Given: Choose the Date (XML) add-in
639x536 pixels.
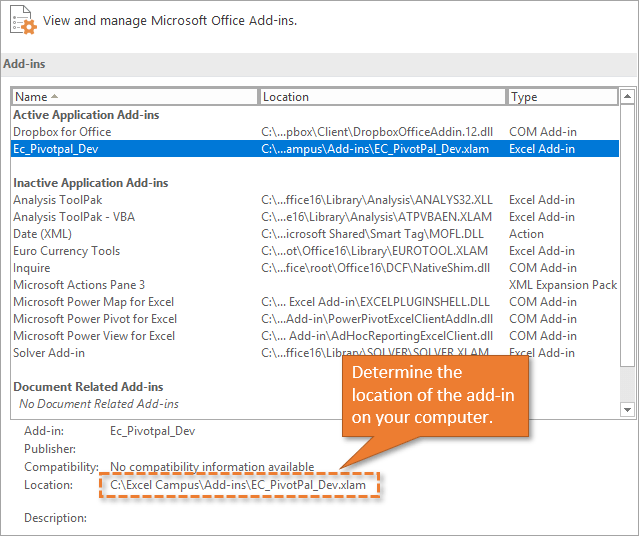Looking at the screenshot, I should 45,234.
